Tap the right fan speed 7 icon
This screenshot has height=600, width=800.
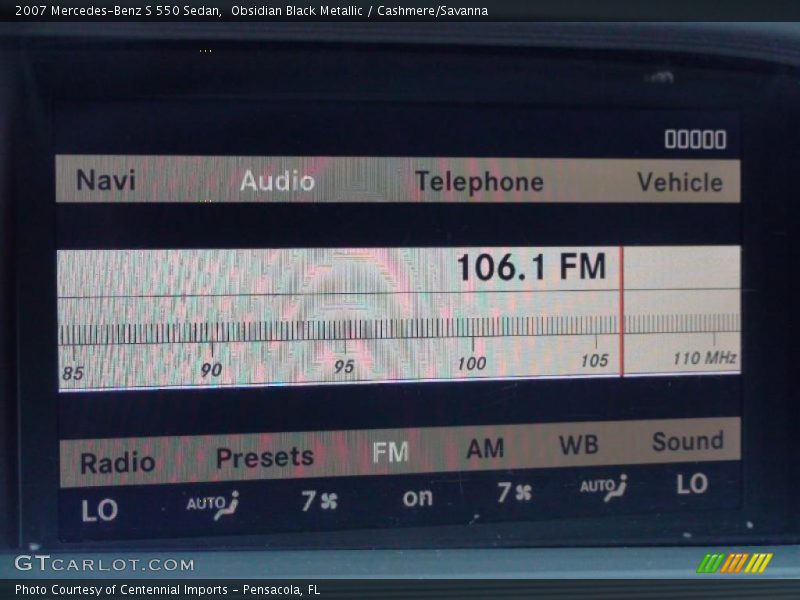point(514,492)
